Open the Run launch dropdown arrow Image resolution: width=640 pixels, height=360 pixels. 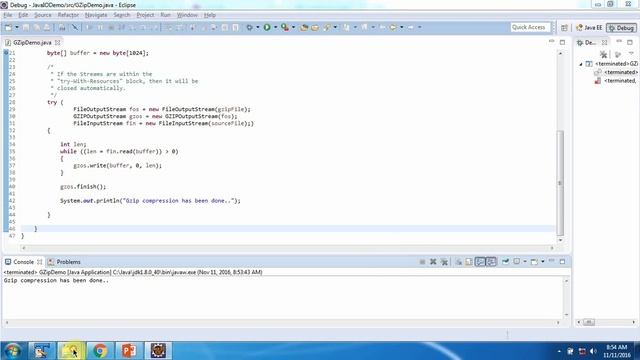pos(276,27)
